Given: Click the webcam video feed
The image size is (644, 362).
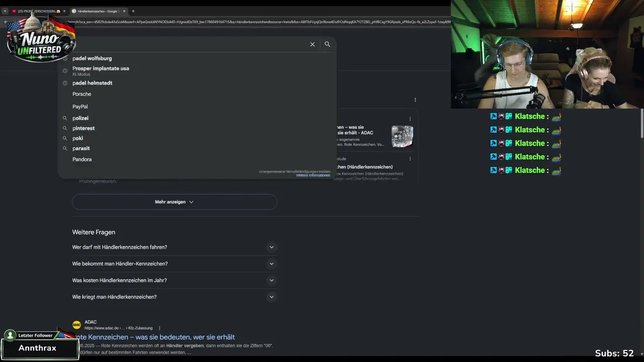Looking at the screenshot, I should click(547, 54).
